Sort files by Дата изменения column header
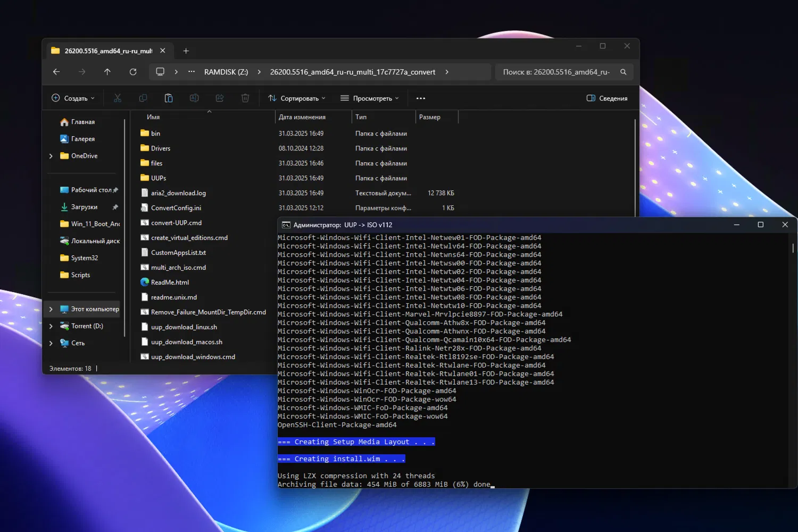798x532 pixels. click(302, 117)
